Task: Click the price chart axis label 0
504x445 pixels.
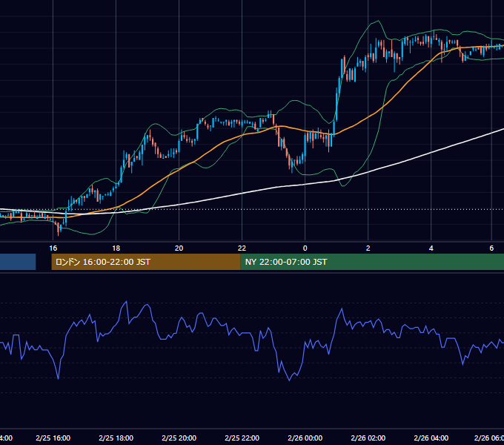Action: [x=305, y=248]
